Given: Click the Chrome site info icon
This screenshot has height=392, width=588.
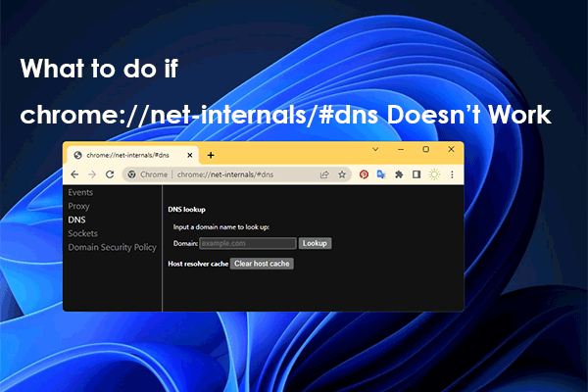Looking at the screenshot, I should tap(131, 174).
